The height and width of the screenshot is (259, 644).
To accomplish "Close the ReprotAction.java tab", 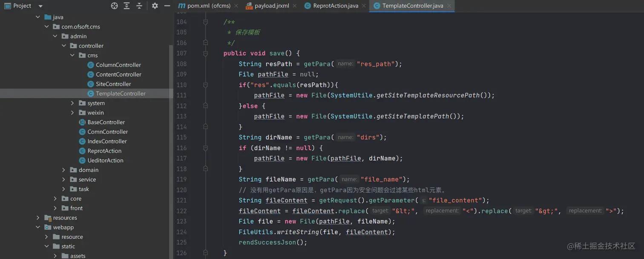I will (364, 6).
